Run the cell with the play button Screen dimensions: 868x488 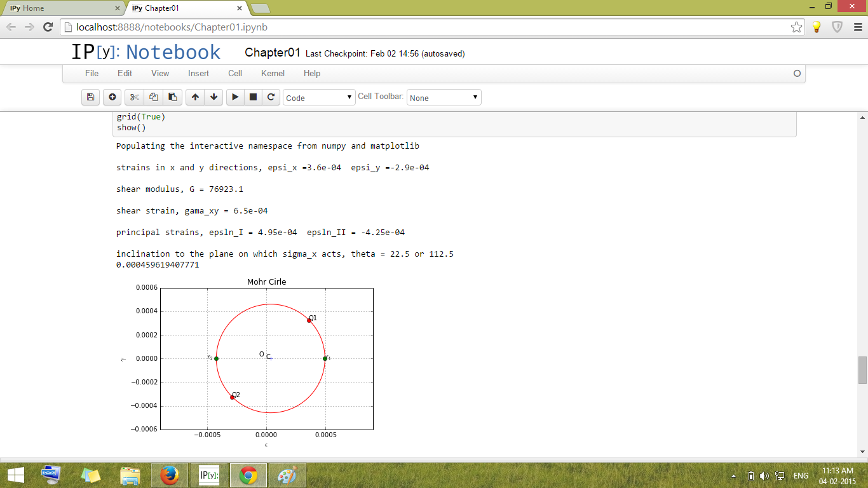(x=235, y=97)
